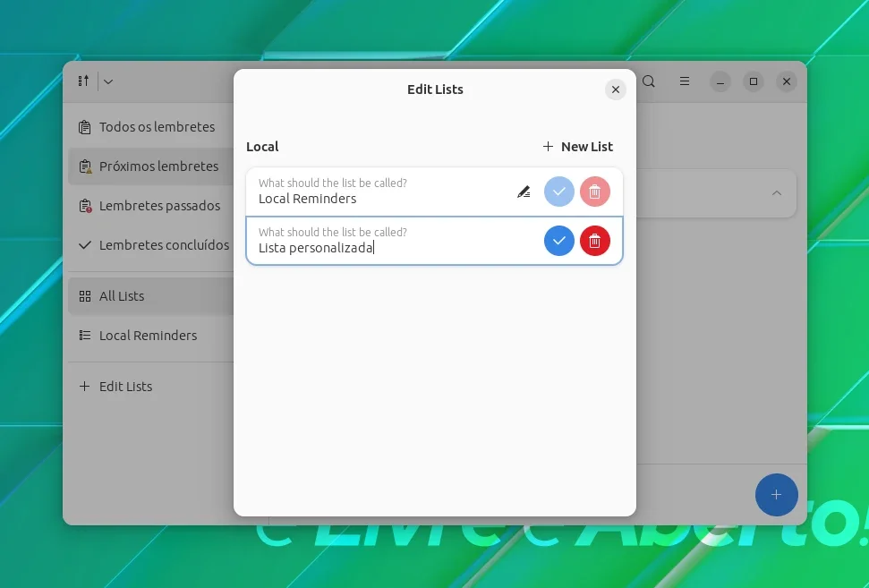Expand the sort options dropdown arrow

pyautogui.click(x=108, y=81)
